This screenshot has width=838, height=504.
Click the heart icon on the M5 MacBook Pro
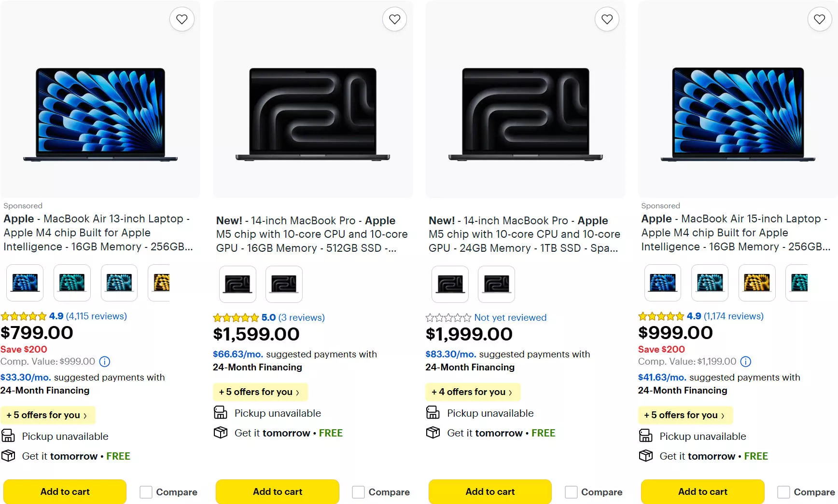(x=395, y=19)
